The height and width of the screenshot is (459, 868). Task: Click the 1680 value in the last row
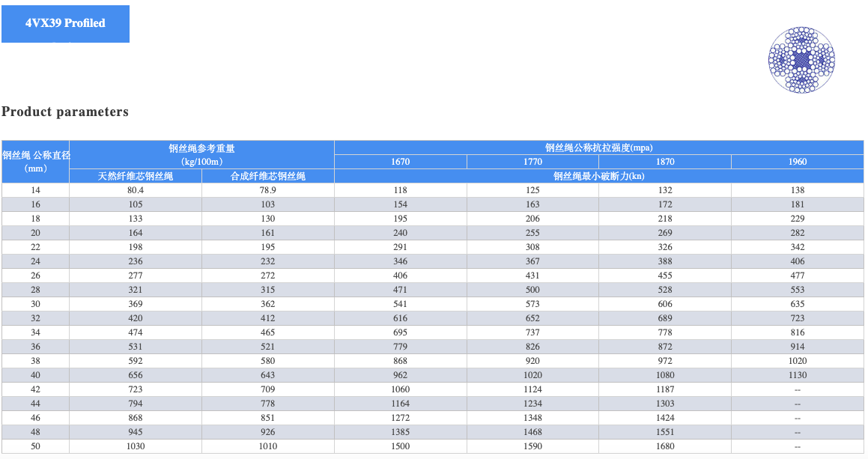pyautogui.click(x=665, y=446)
